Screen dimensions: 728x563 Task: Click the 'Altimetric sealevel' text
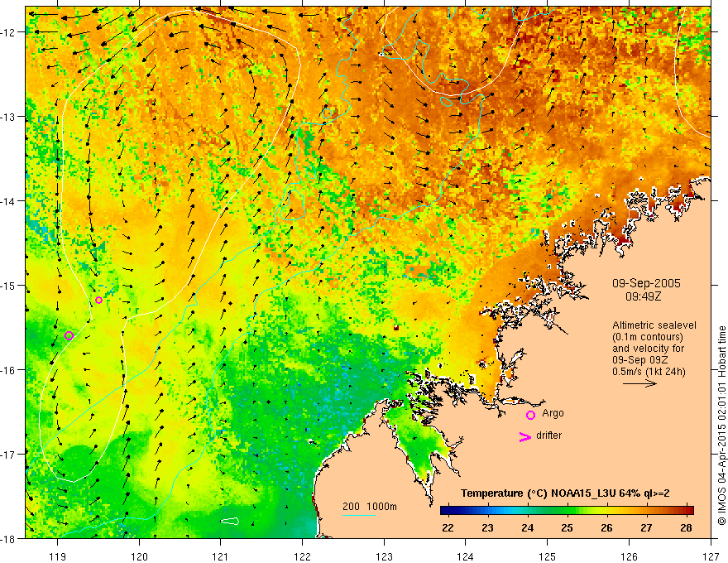tap(654, 325)
